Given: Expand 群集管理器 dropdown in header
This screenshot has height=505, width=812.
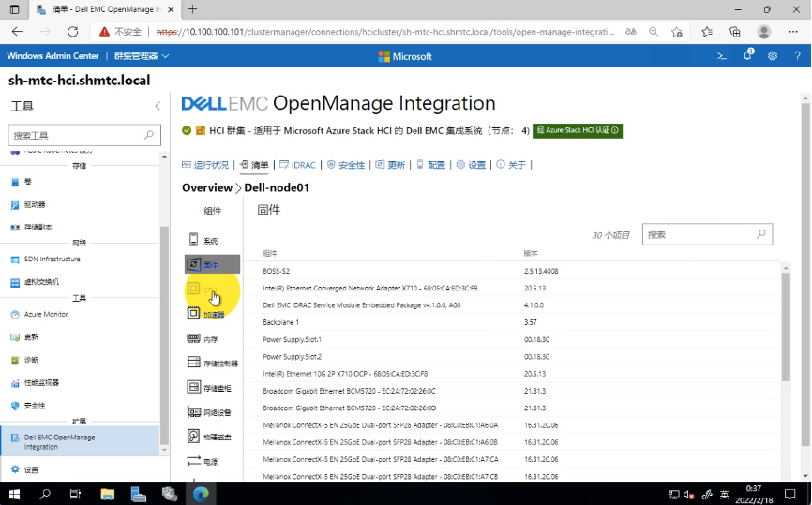Looking at the screenshot, I should pos(142,56).
